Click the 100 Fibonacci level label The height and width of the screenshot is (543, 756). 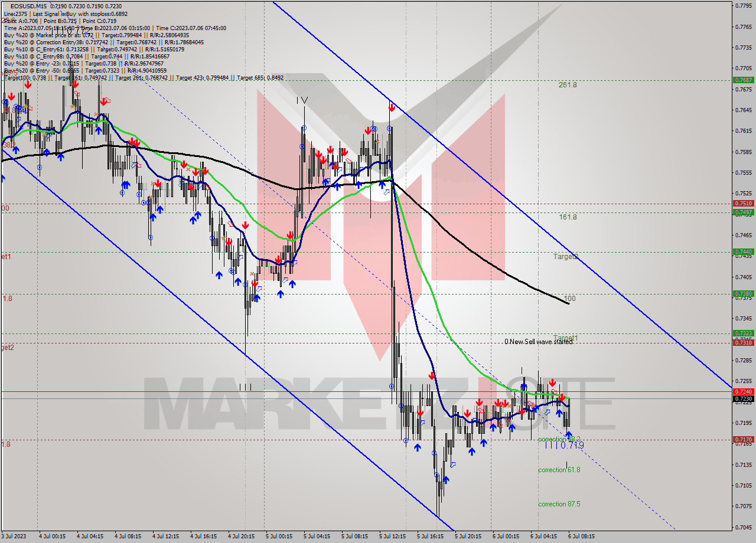569,299
